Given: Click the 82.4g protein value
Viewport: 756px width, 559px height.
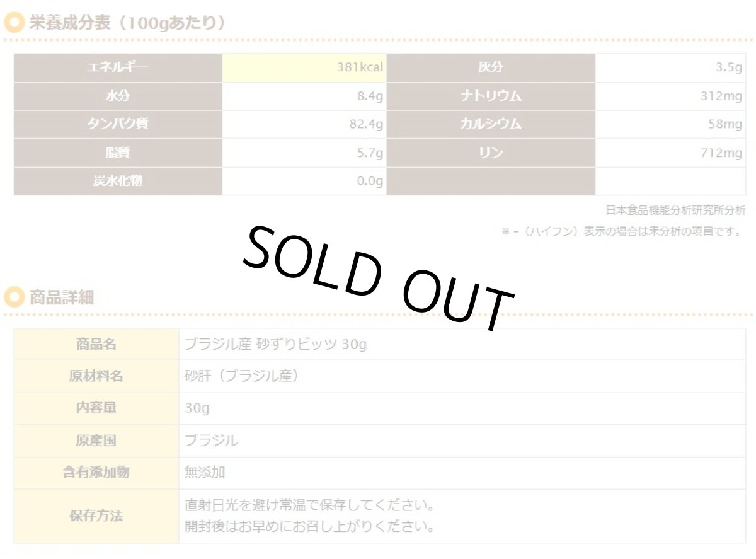Looking at the screenshot, I should (x=366, y=125).
